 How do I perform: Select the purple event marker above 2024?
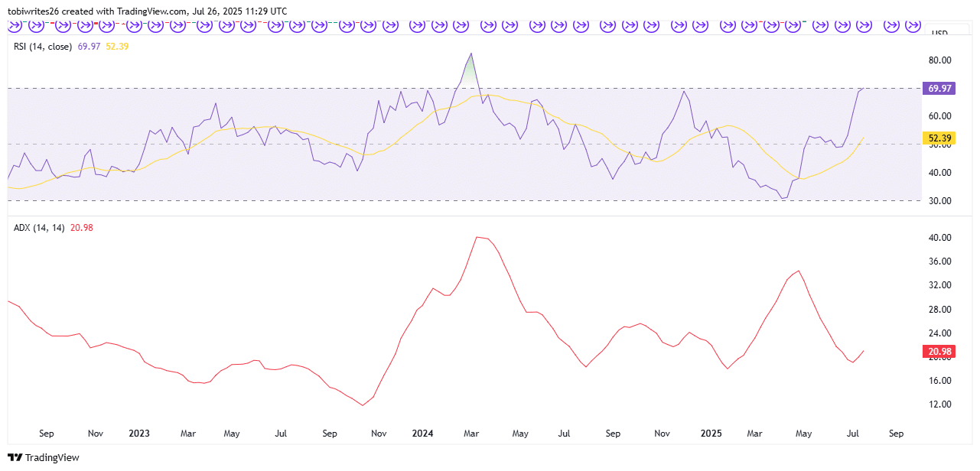pos(417,25)
